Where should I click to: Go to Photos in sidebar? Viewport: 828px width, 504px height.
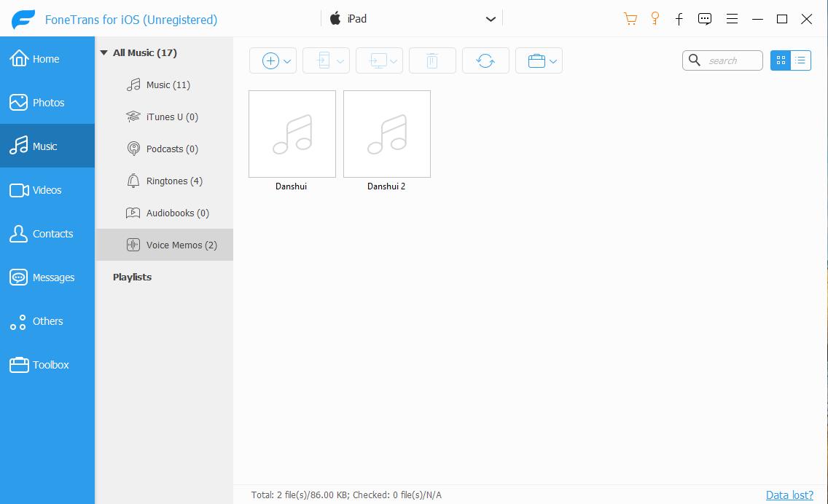47,103
